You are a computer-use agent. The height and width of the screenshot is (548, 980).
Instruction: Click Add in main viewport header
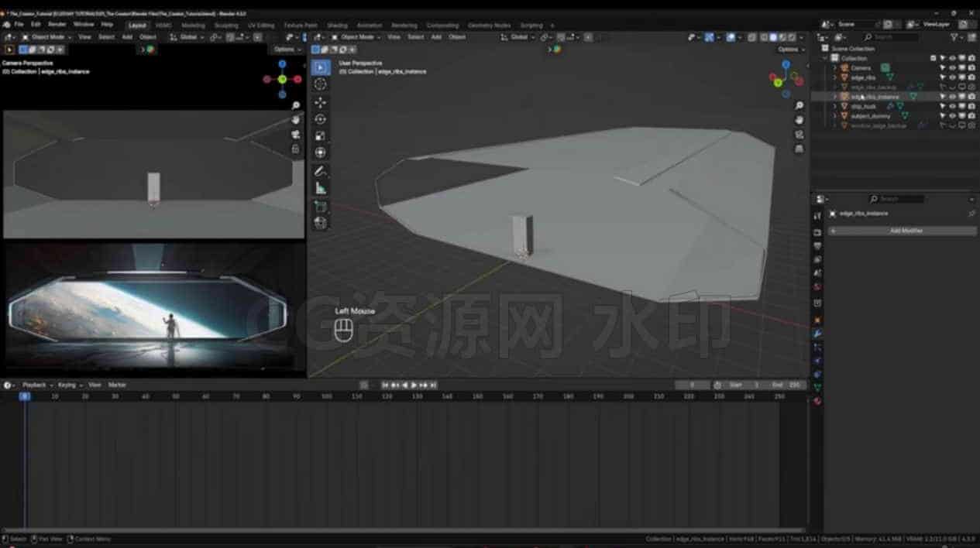(436, 37)
